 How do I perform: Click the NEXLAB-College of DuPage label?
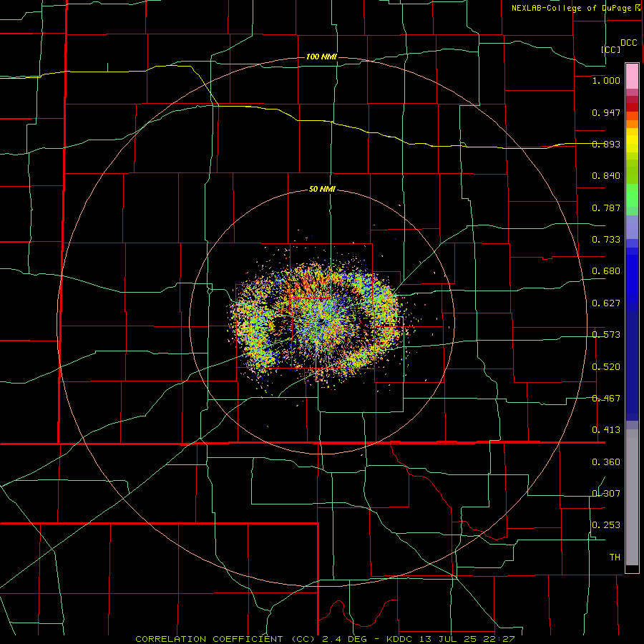(x=571, y=8)
